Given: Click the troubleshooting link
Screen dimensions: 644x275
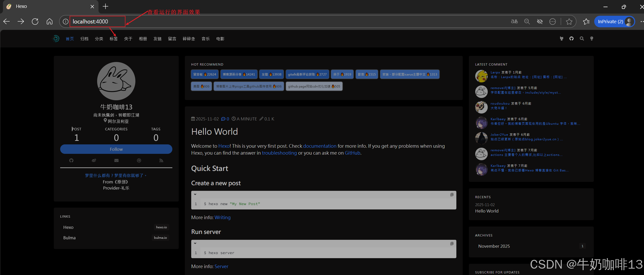Looking at the screenshot, I should 279,153.
